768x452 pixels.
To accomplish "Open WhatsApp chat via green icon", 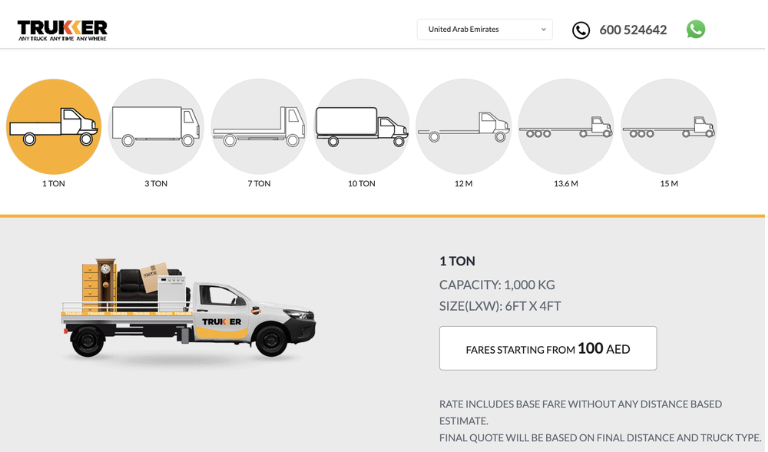I will pos(695,29).
